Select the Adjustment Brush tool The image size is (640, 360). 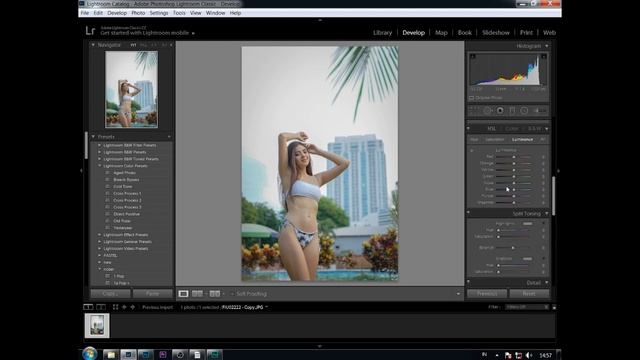tap(539, 111)
